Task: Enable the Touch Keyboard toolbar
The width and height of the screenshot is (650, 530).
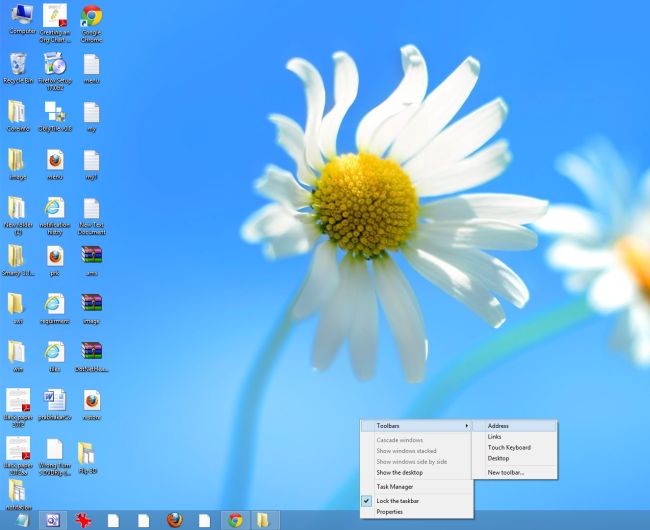Action: [x=515, y=447]
